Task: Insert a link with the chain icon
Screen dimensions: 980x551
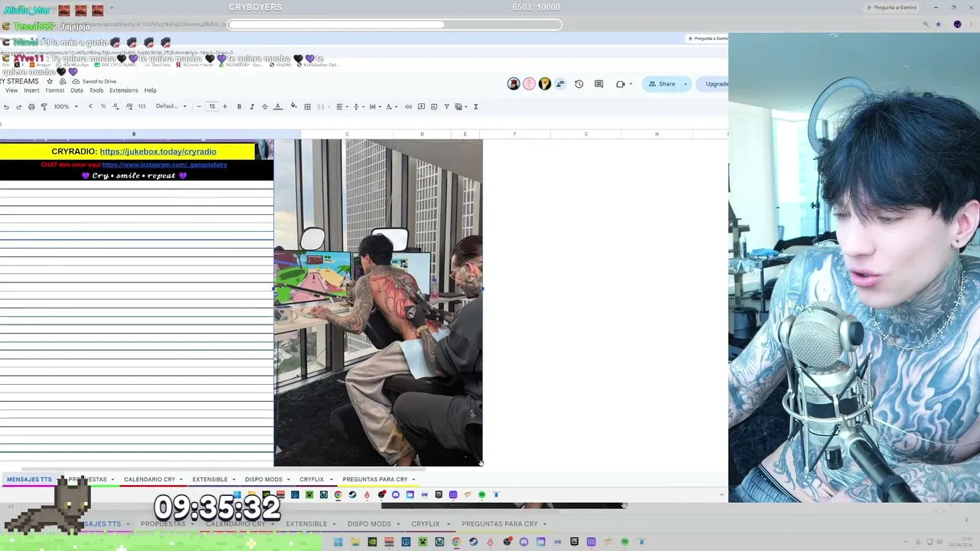Action: click(408, 106)
